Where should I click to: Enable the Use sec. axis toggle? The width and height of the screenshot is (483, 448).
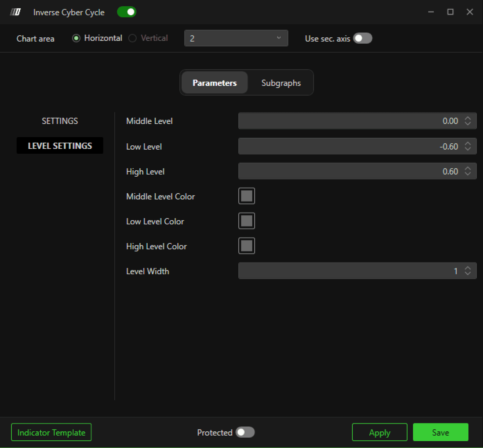(362, 38)
